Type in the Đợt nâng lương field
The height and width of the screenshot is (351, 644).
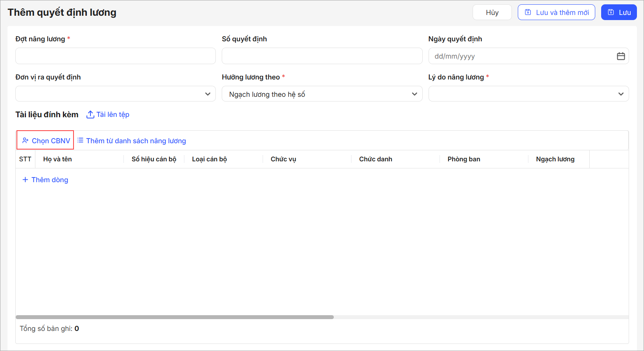click(x=115, y=56)
